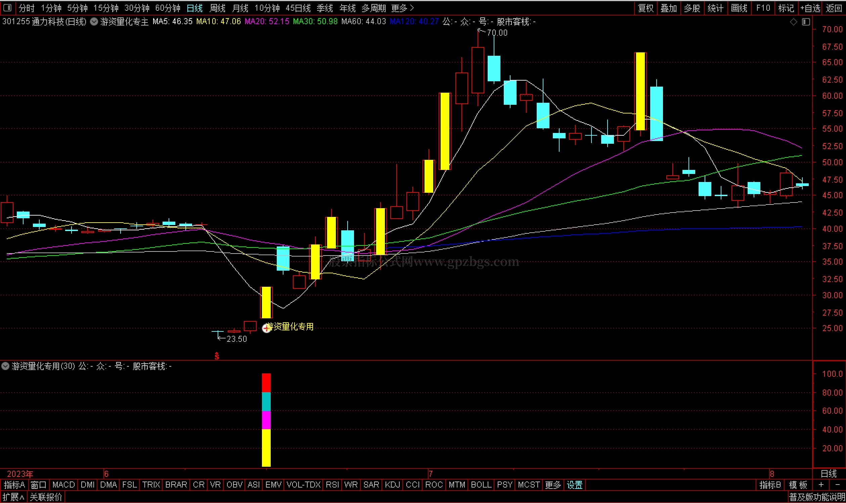This screenshot has height=504, width=846.
Task: Open the main chart indicator dropdown arrow
Action: pyautogui.click(x=94, y=22)
